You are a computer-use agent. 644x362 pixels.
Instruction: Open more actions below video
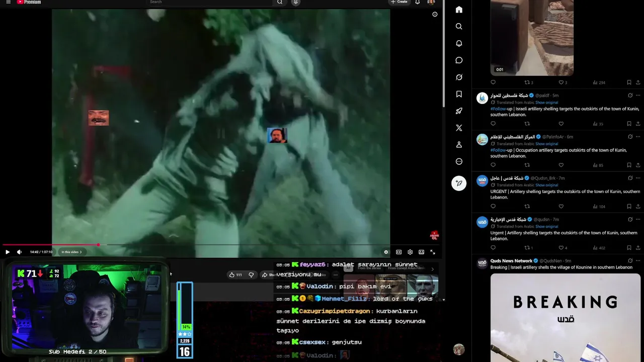pos(336,275)
